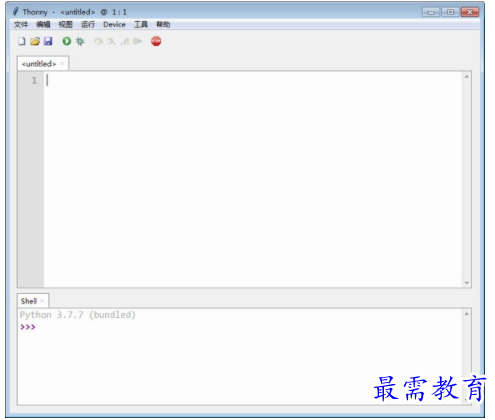Open the 运行 menu
This screenshot has width=495, height=420.
coord(88,24)
